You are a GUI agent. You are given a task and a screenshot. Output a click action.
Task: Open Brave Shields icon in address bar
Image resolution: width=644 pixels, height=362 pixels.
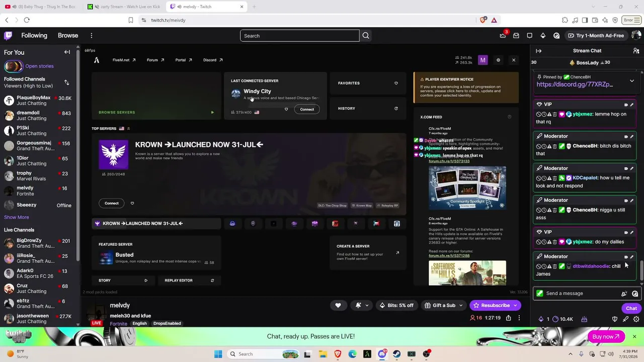[483, 20]
